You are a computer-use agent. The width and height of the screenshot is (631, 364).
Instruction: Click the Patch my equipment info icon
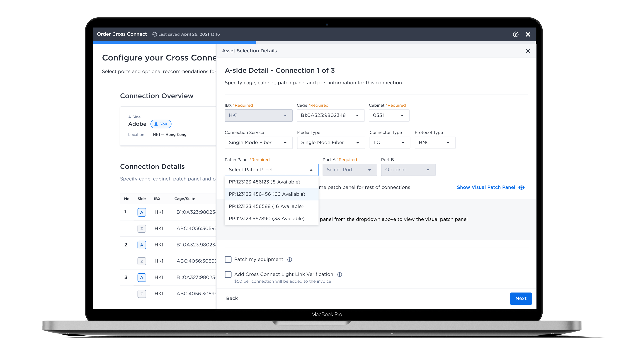tap(289, 260)
